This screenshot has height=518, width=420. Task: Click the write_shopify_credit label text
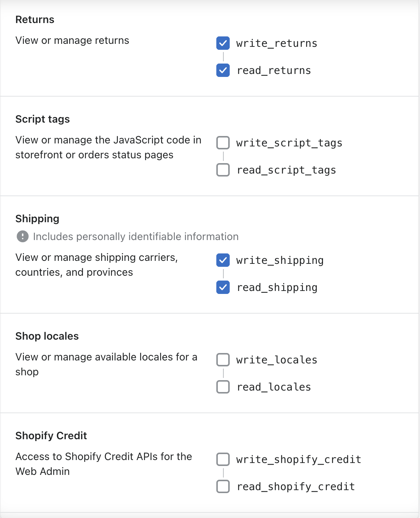[298, 460]
